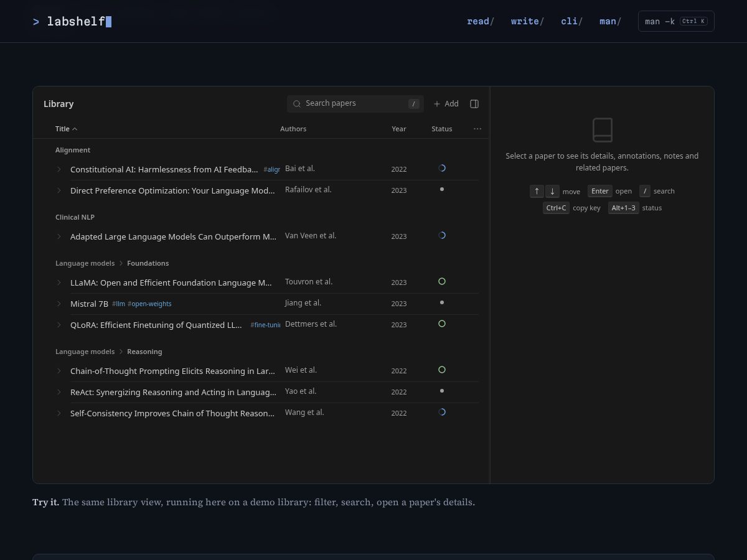Click the Ctrl+C copy key hint
This screenshot has height=560, width=747.
point(556,208)
